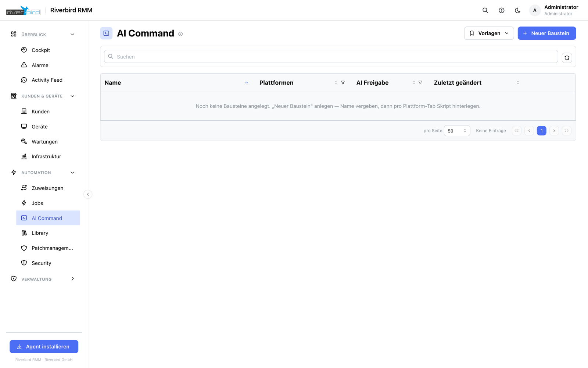This screenshot has height=368, width=588.
Task: Toggle dark mode moon icon
Action: tap(517, 10)
